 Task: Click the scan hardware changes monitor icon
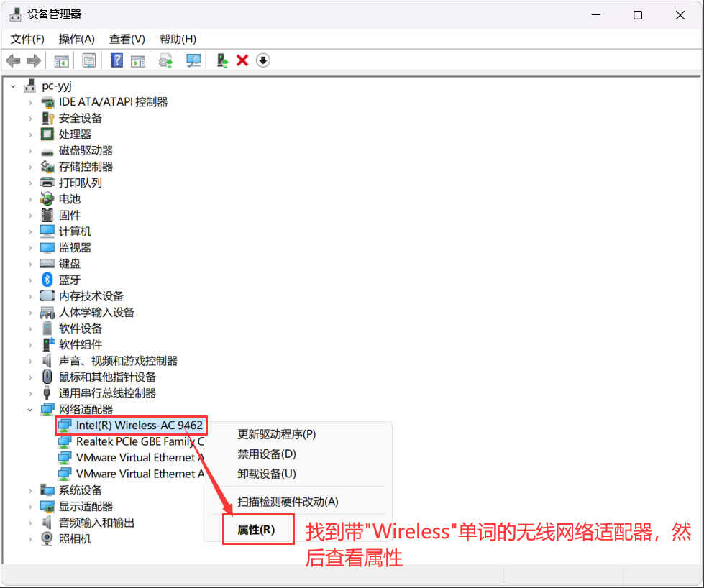(193, 60)
